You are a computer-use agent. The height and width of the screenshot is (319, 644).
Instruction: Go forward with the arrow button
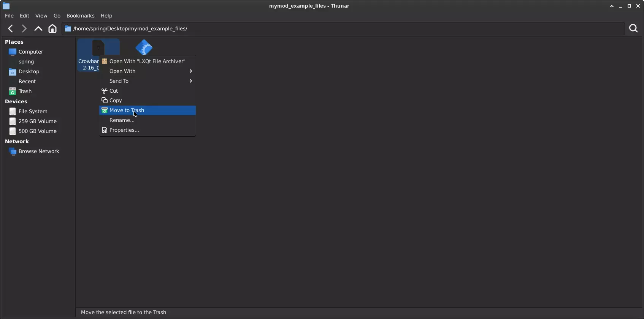(24, 28)
